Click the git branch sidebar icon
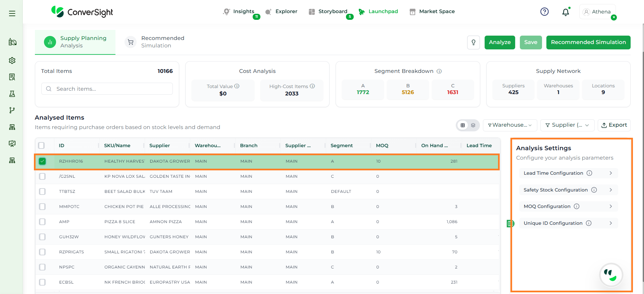Viewport: 644px width, 294px height. point(12,110)
